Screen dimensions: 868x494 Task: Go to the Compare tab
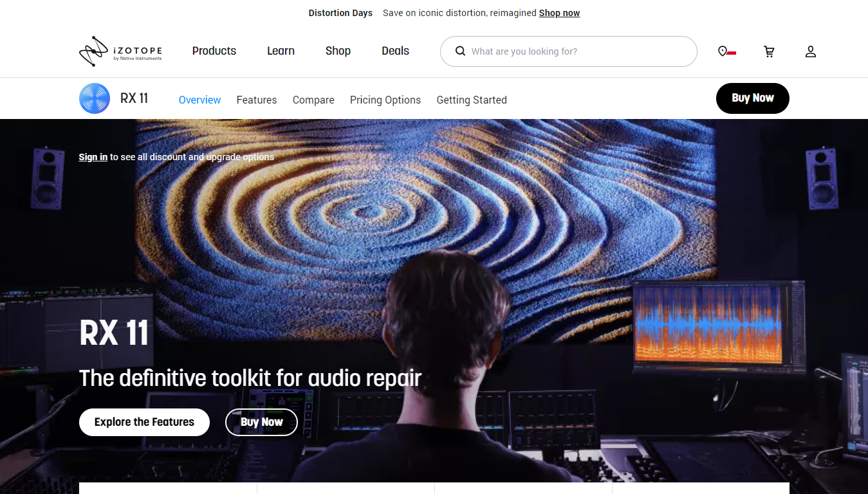click(x=313, y=100)
